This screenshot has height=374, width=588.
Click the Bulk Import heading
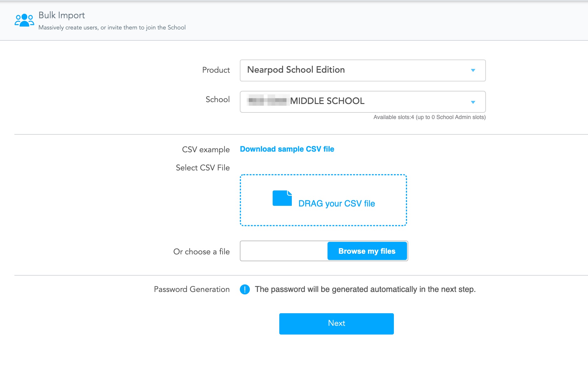(x=62, y=15)
